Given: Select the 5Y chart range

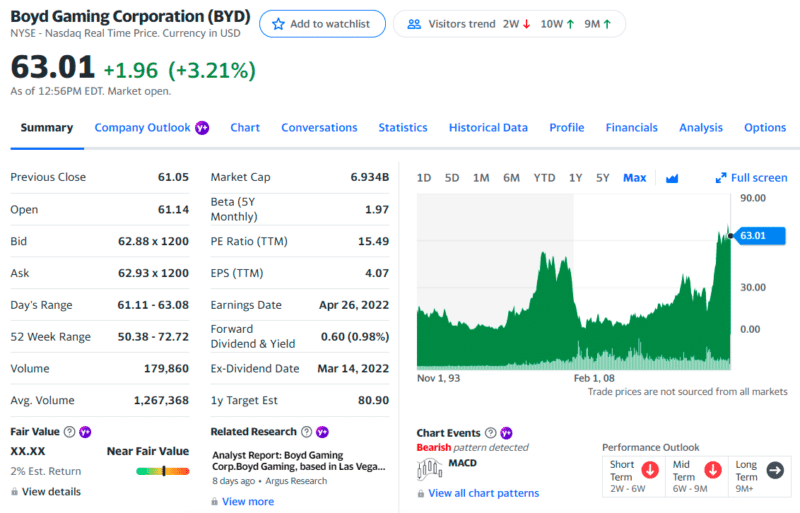Looking at the screenshot, I should click(x=603, y=178).
